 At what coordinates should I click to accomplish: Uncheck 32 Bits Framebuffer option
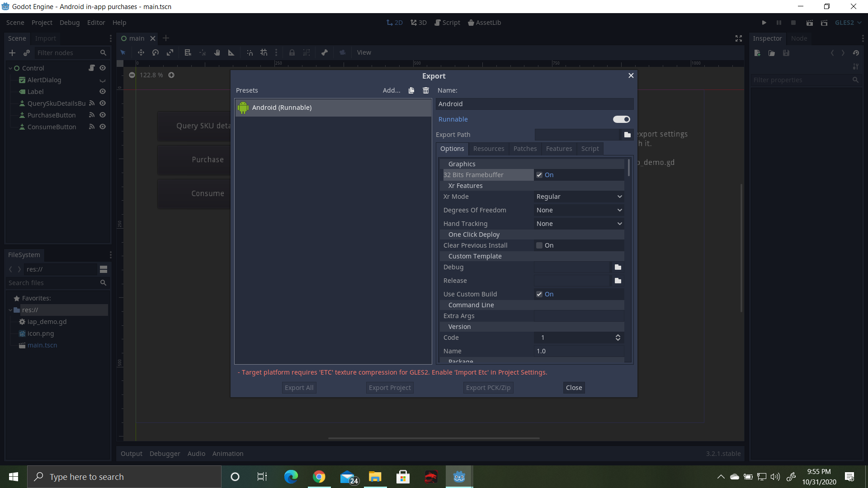539,175
